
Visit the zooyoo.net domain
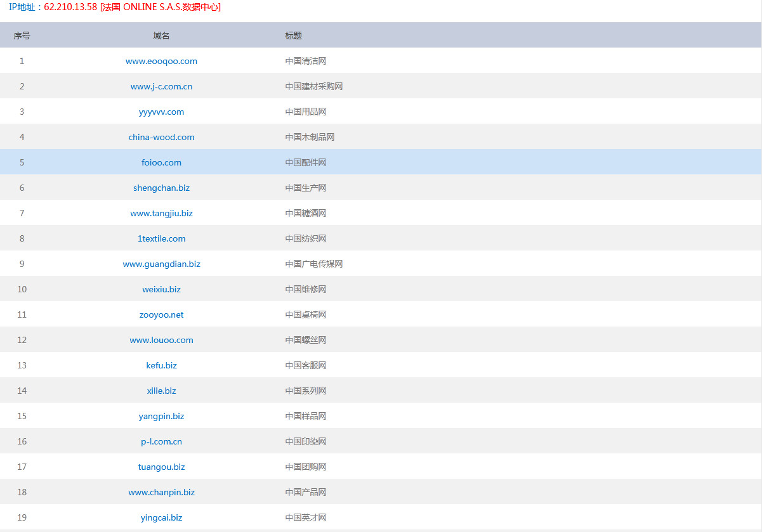click(161, 315)
